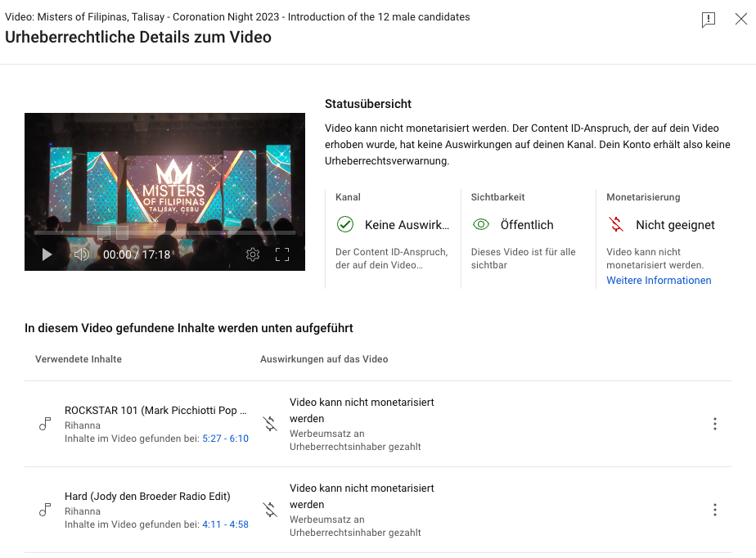
Task: Click crossed dollar icon in Hard row
Action: 271,510
